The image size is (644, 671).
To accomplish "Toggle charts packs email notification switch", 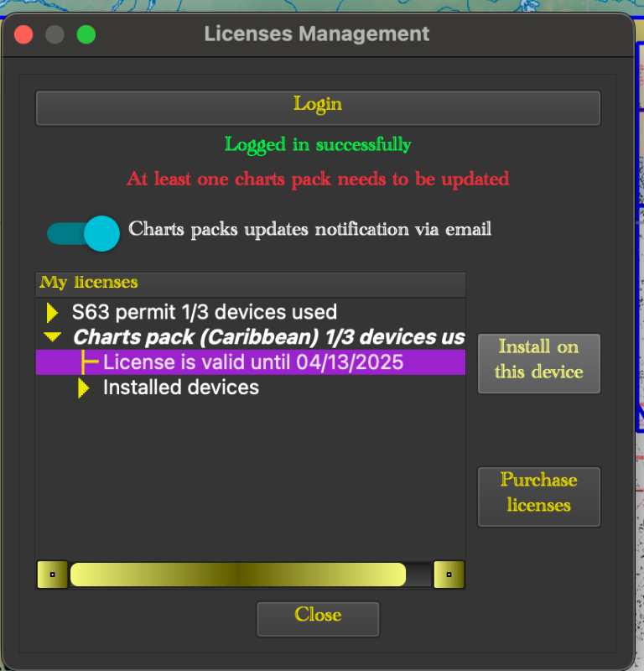I will pos(83,233).
